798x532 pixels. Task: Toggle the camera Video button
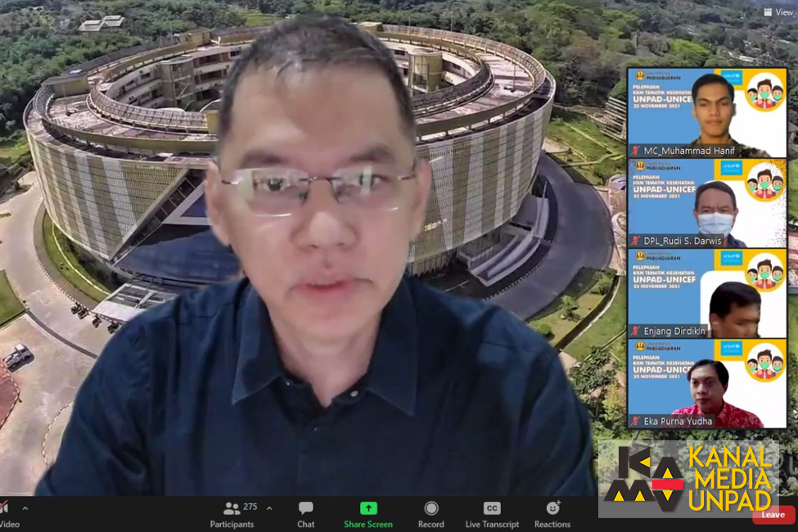7,514
